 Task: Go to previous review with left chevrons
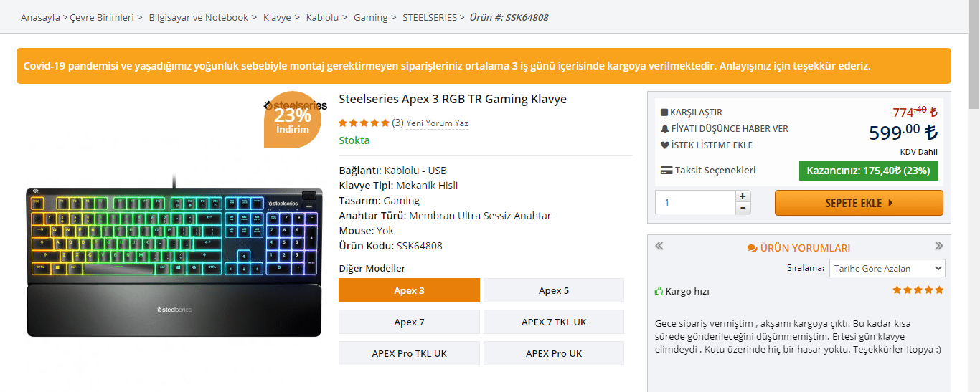[x=659, y=246]
